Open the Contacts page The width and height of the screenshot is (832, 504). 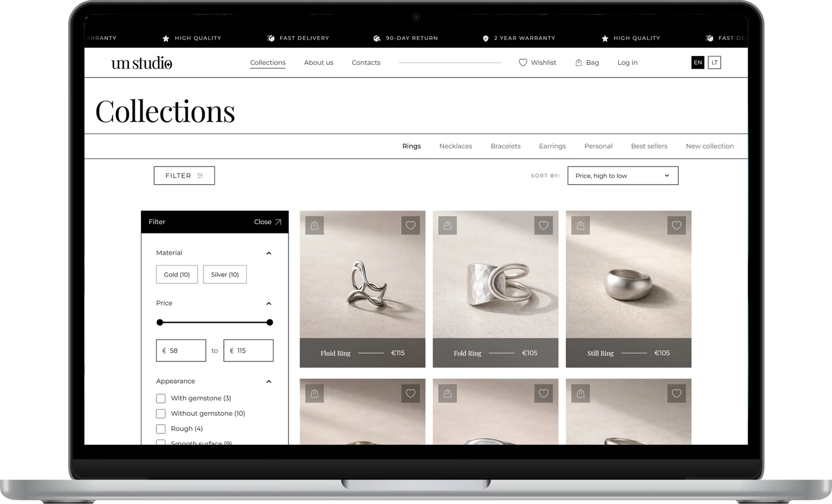click(366, 63)
